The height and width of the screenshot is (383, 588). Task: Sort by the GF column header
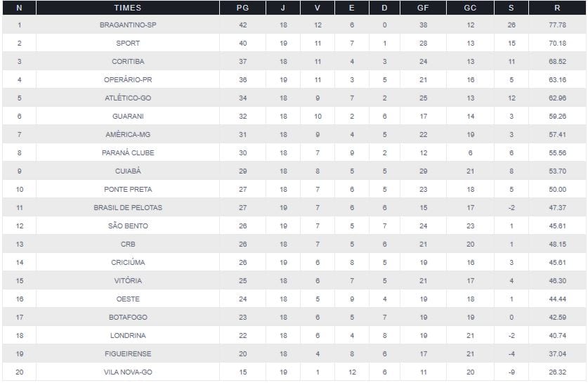(x=423, y=8)
